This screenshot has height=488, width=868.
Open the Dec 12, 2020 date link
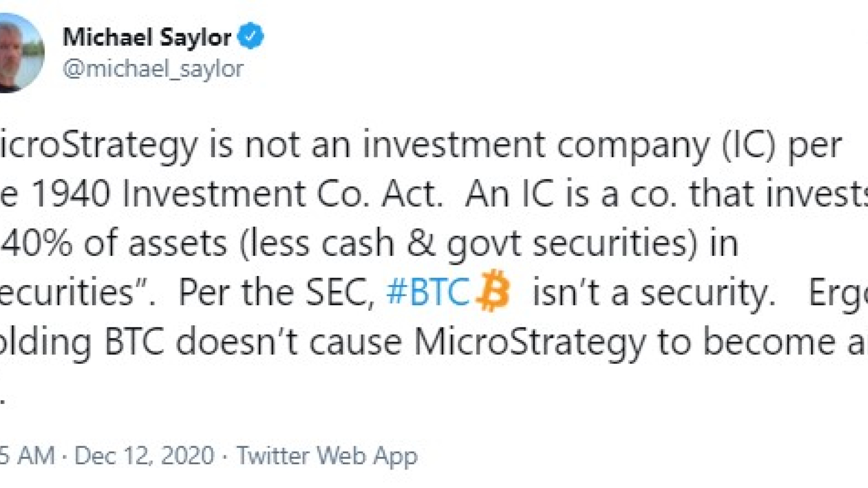pyautogui.click(x=144, y=455)
